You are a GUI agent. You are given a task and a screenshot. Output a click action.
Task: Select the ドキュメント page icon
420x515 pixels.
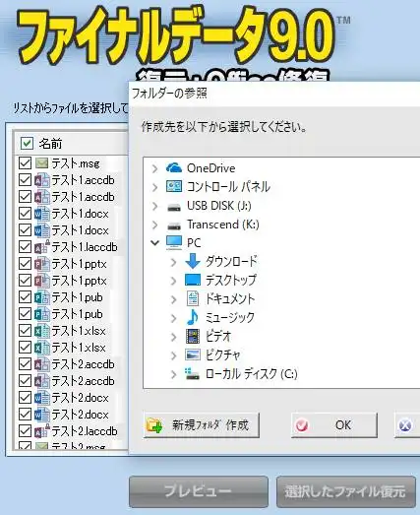click(x=193, y=298)
